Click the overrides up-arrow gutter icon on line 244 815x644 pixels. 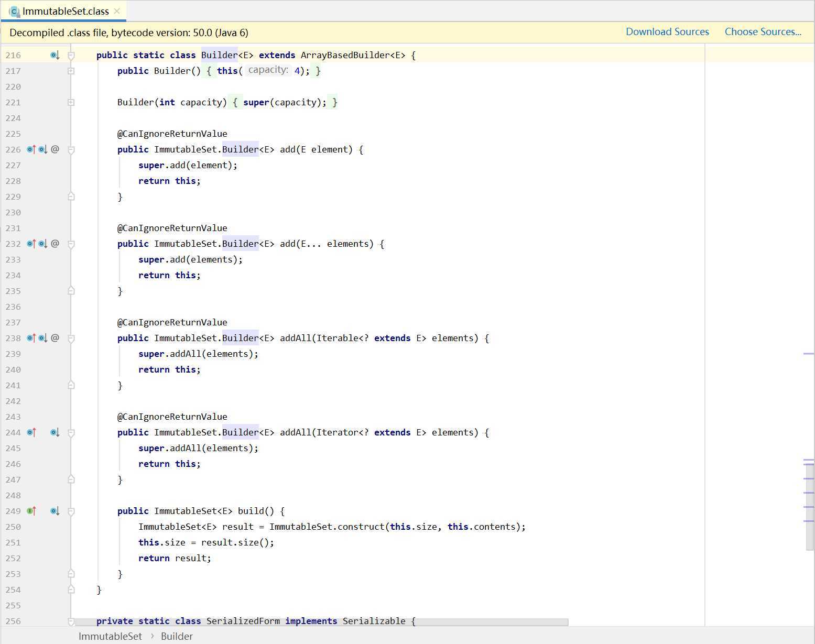point(31,432)
